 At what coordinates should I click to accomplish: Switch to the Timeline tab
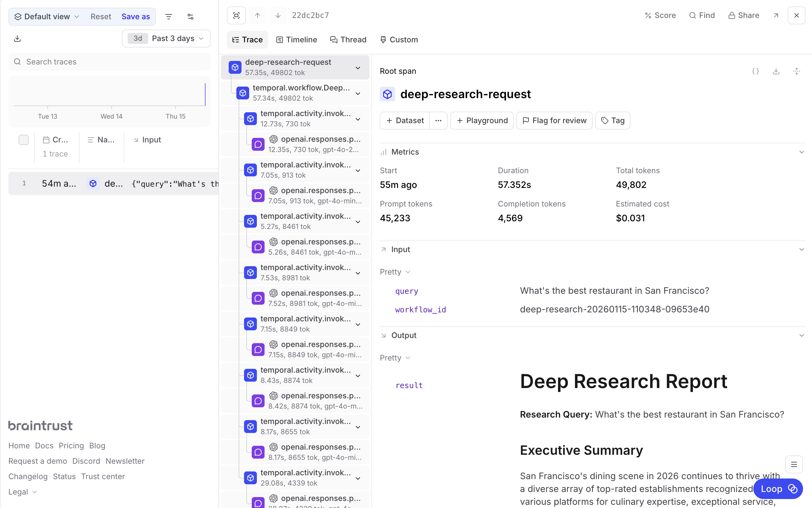[x=297, y=40]
